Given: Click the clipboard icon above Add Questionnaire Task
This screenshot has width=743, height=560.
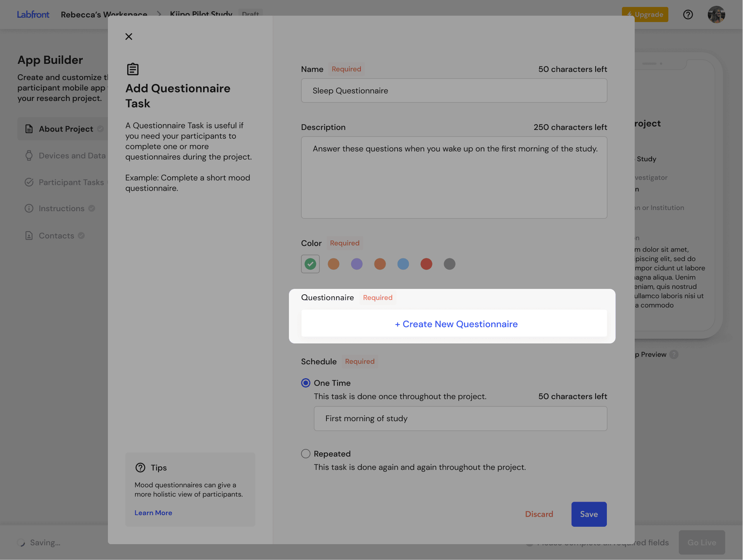Looking at the screenshot, I should [132, 69].
